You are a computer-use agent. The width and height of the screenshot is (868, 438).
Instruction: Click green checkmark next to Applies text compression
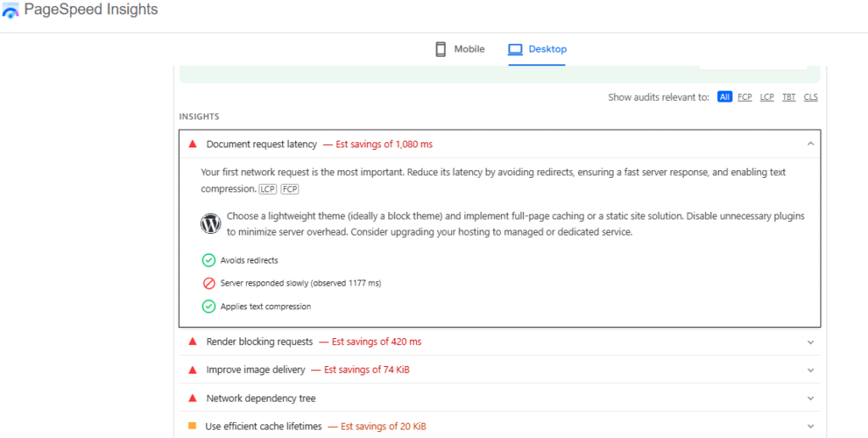pos(209,307)
